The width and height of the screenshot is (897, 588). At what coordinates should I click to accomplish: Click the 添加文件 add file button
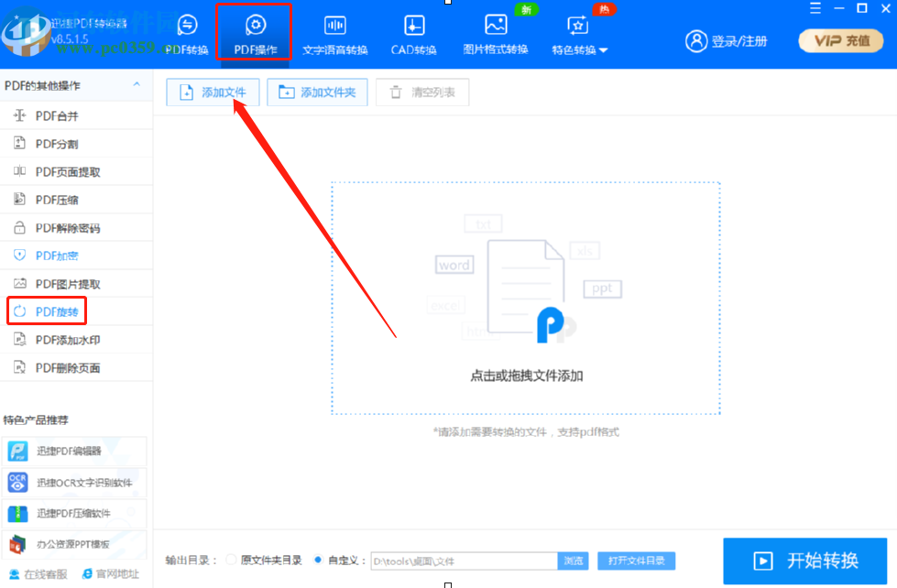pos(212,92)
